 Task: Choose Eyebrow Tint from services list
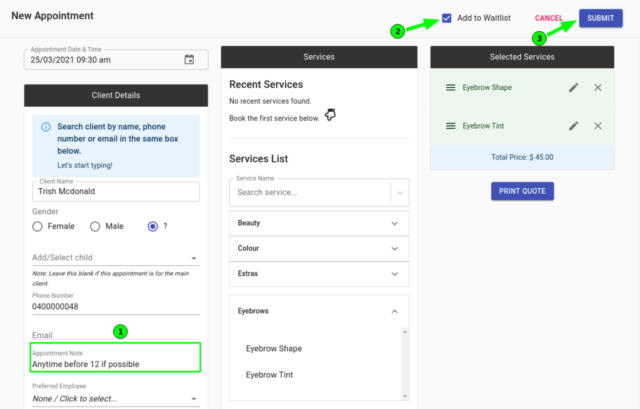coord(269,375)
